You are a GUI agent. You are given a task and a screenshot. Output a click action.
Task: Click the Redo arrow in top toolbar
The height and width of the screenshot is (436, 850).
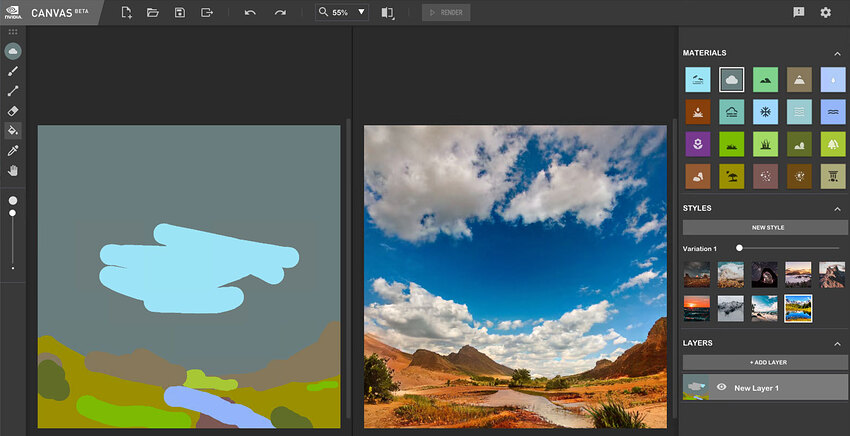pos(280,12)
